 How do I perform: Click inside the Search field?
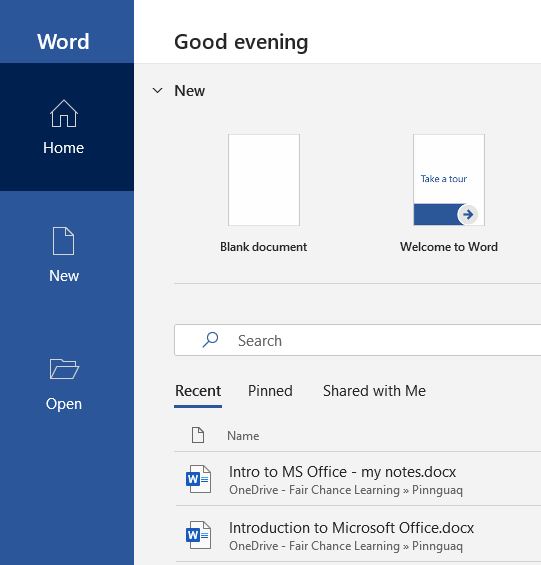(x=358, y=340)
